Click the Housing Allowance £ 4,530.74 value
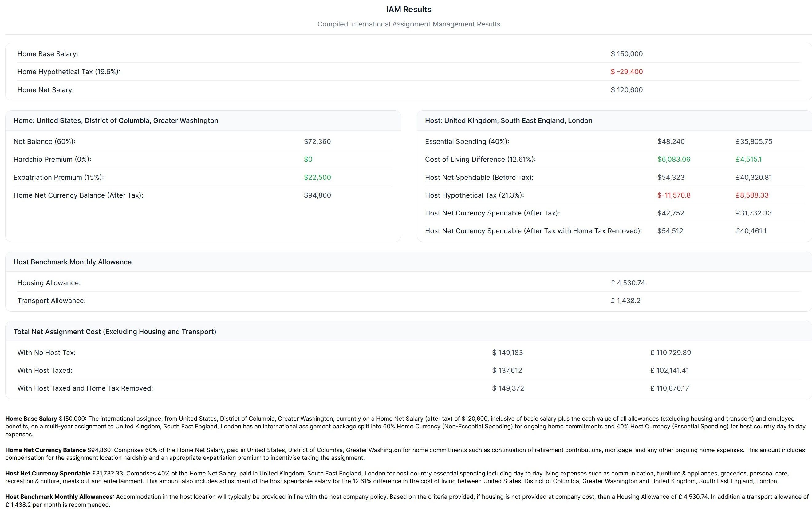Image resolution: width=812 pixels, height=516 pixels. point(628,283)
